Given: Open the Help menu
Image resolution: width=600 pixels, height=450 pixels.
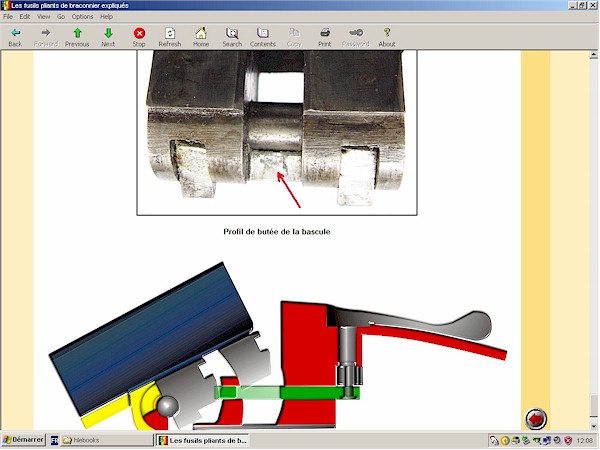Looking at the screenshot, I should click(x=106, y=16).
